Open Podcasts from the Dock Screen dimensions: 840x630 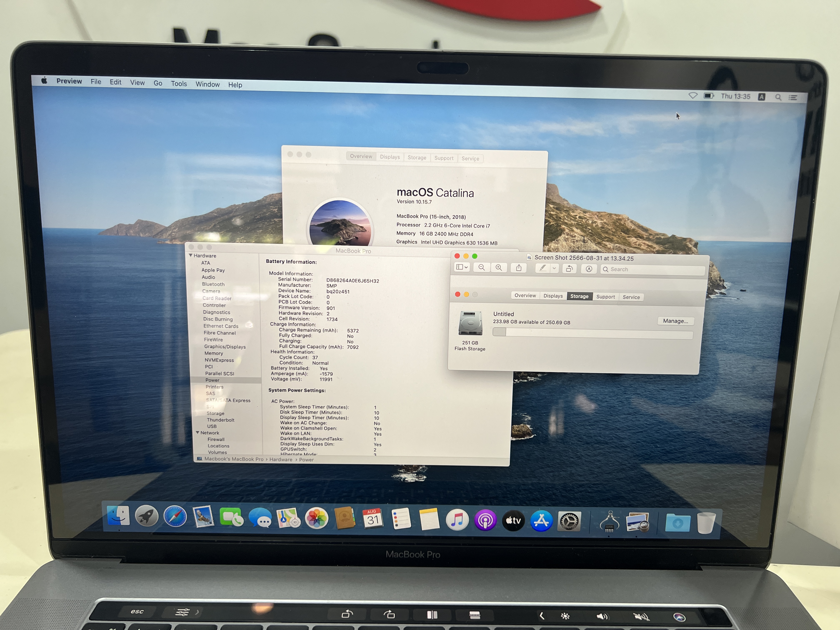pos(485,520)
